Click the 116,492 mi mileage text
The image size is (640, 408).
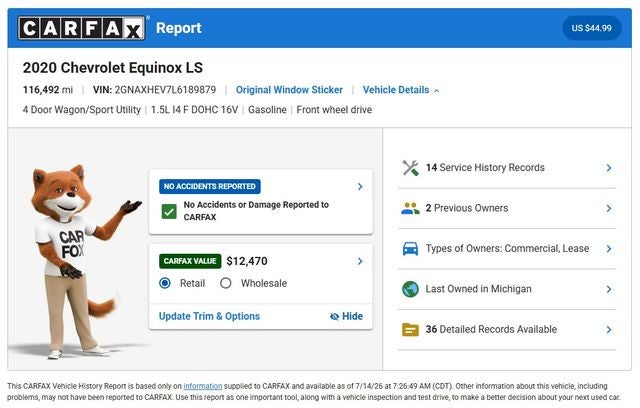48,90
